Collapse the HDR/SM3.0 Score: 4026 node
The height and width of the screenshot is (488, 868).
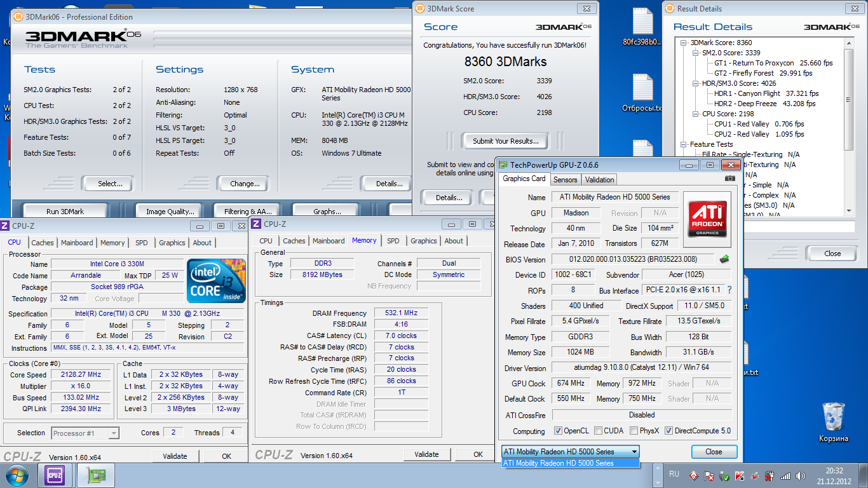tap(695, 83)
